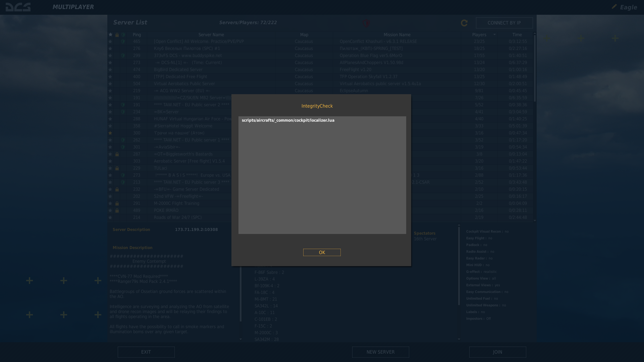
Task: Click shield icon on TAW.NET server 1 row
Action: click(x=123, y=140)
